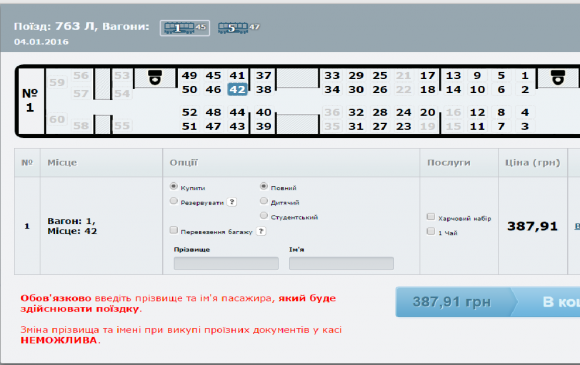Screen dimensions: 580x365
Task: Reserve seat 6 in wagon 1
Action: click(501, 89)
